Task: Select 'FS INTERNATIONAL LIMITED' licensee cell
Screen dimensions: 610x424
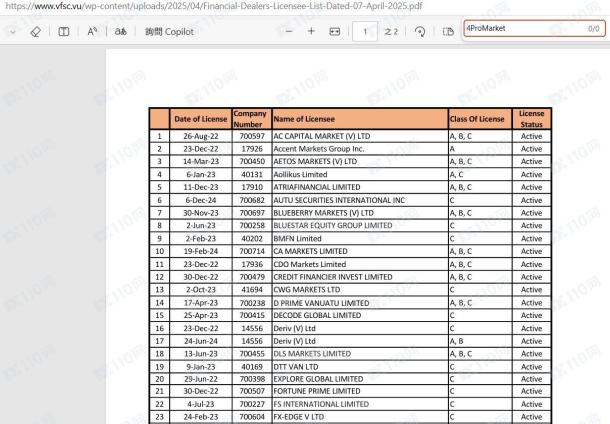Action: click(x=360, y=404)
